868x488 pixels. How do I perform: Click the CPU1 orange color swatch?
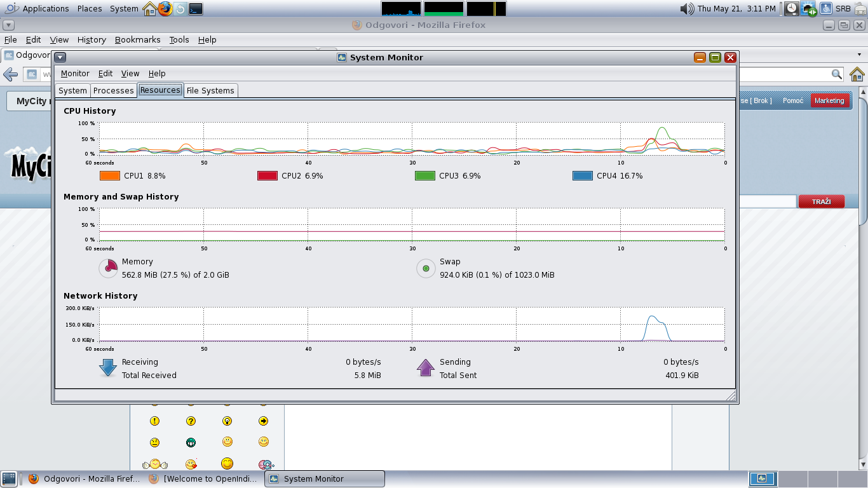coord(110,176)
